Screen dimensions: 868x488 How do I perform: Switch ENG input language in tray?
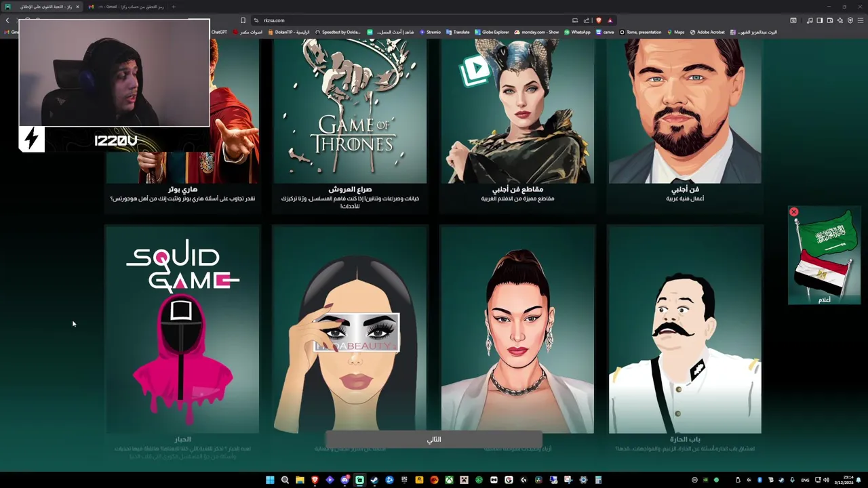pyautogui.click(x=805, y=480)
